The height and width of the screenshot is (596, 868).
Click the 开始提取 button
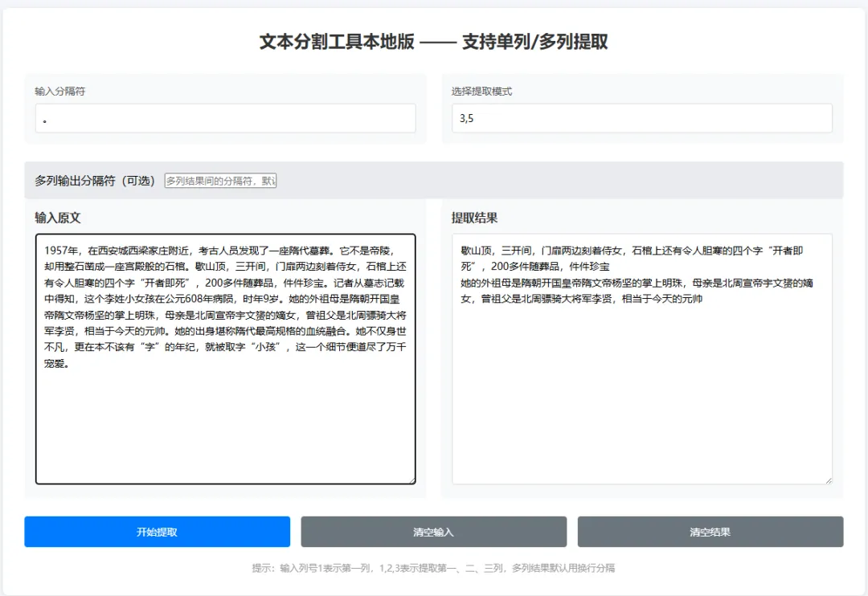click(x=157, y=531)
